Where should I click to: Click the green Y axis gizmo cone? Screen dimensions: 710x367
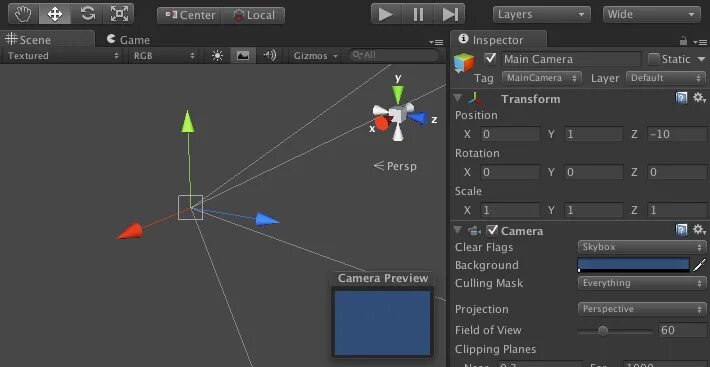pyautogui.click(x=398, y=94)
